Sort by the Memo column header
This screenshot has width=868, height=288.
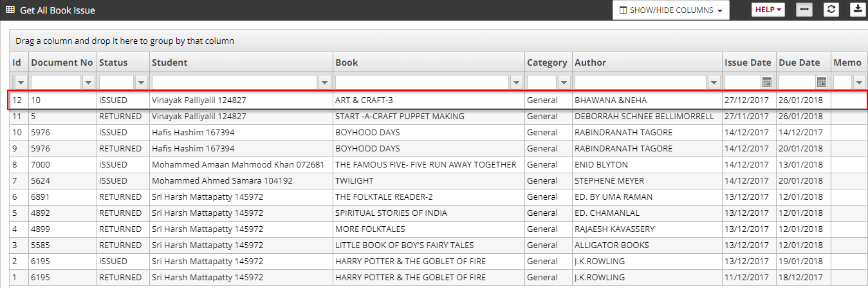click(x=849, y=62)
